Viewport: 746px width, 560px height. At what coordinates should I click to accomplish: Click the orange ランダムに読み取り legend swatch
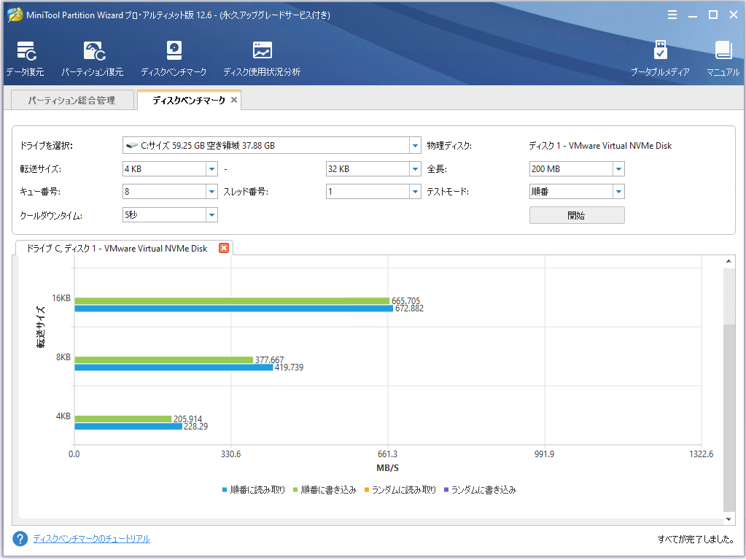366,489
